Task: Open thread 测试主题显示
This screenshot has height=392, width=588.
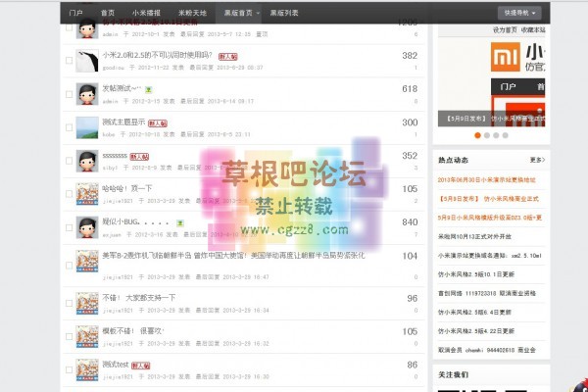Action: tap(123, 122)
